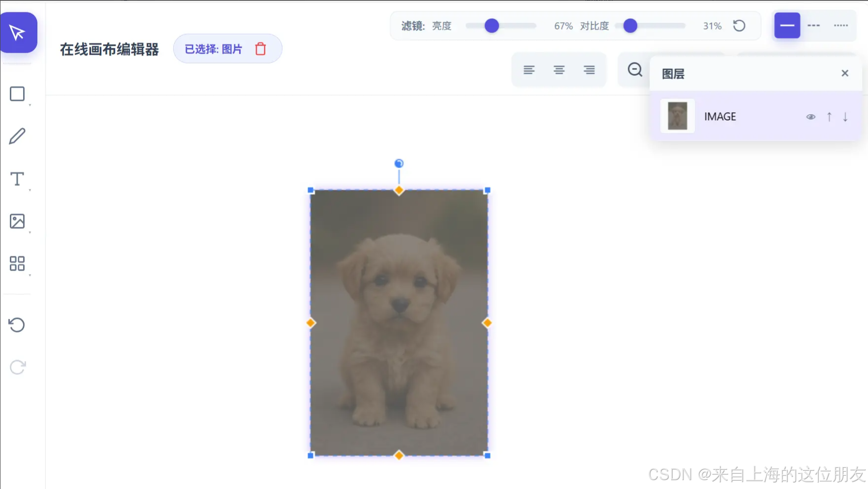Viewport: 868px width, 489px height.
Task: Toggle visibility of the IMAGE layer
Action: pyautogui.click(x=810, y=117)
